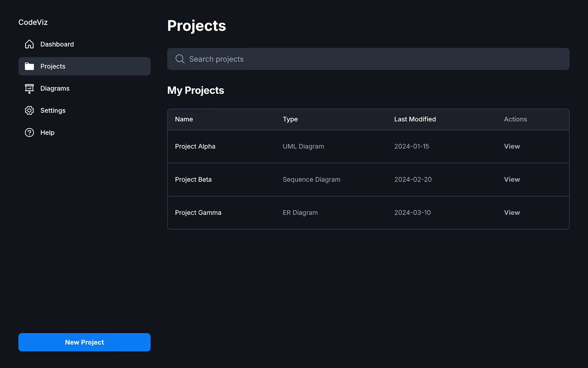The height and width of the screenshot is (368, 588).
Task: Click the New Project button
Action: 84,342
